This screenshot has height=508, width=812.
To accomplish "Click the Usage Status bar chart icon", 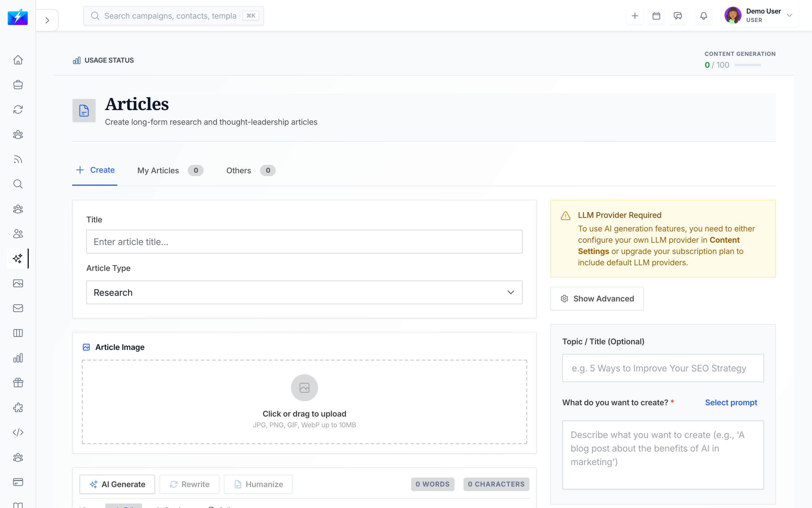I will pos(77,60).
